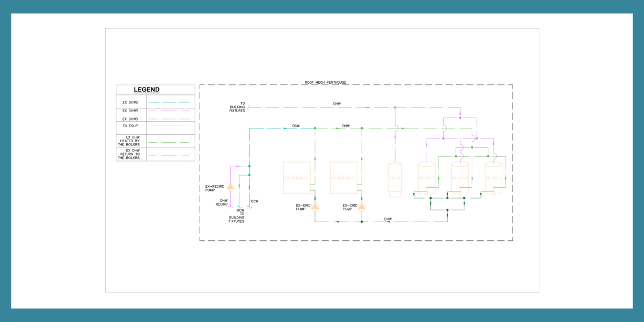Click the gray line sample for EX EQUP
The image size is (644, 322).
(x=169, y=126)
